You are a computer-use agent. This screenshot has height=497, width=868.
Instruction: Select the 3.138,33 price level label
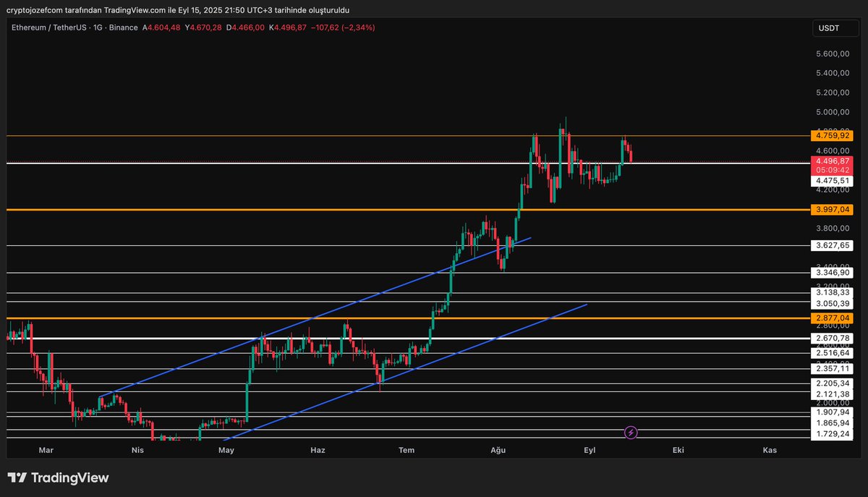(832, 293)
